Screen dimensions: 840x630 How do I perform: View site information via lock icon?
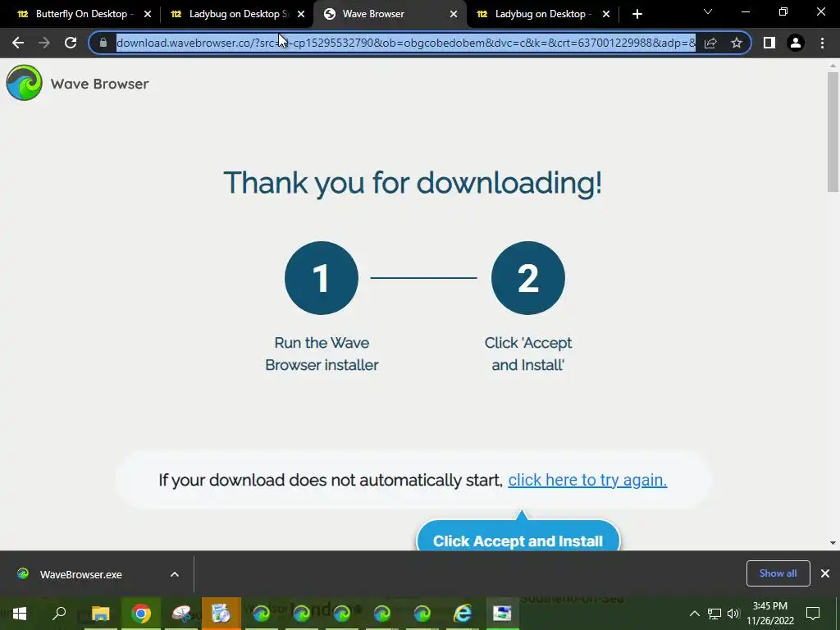click(103, 43)
